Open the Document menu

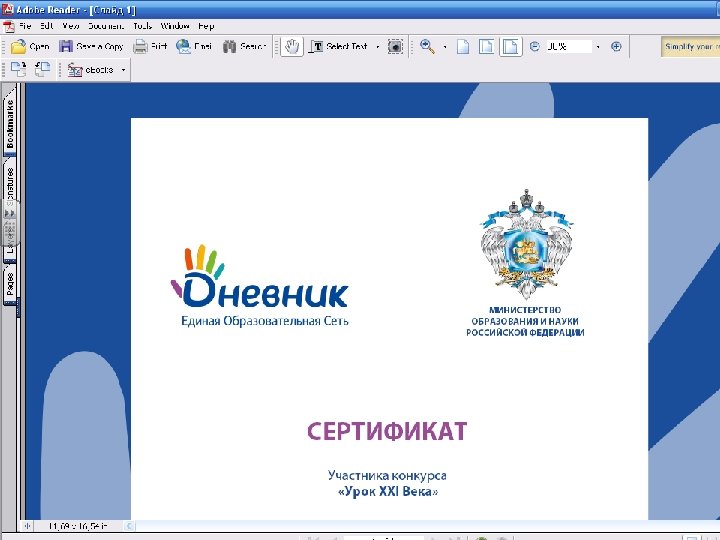106,26
